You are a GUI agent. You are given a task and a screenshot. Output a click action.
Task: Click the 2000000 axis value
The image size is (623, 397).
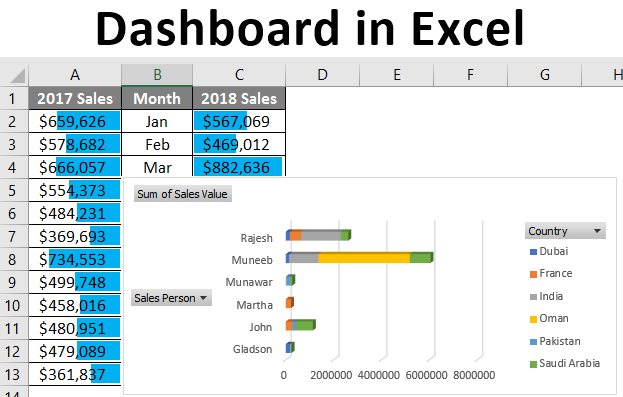point(331,375)
